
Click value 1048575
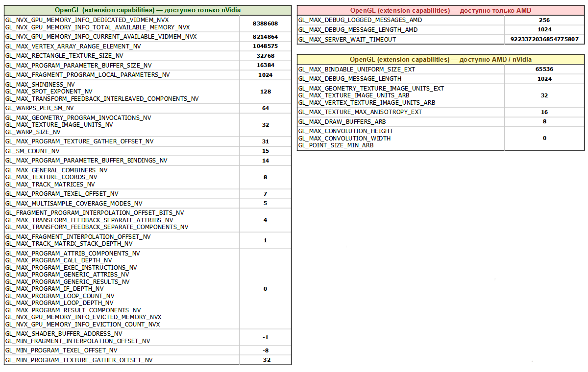[266, 46]
